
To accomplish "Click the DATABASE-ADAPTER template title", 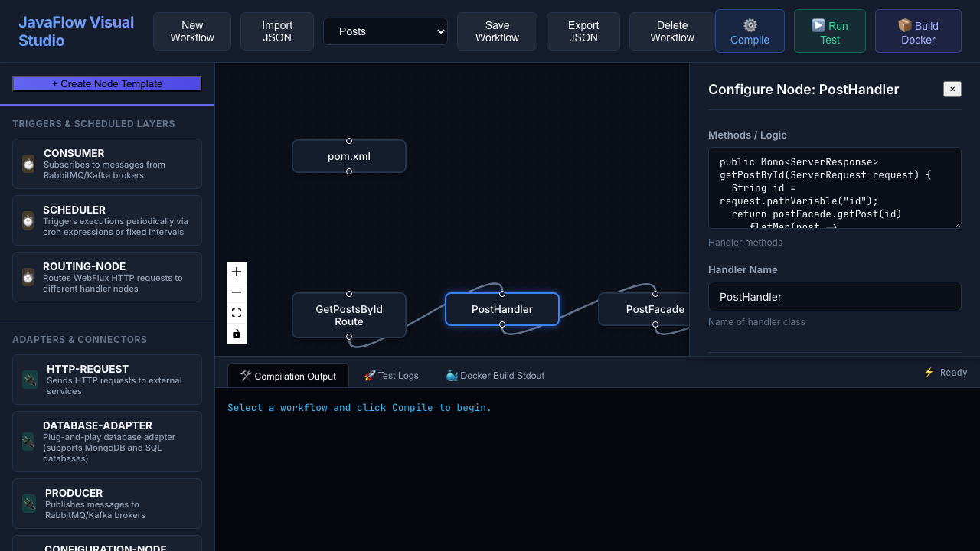I will 97,425.
